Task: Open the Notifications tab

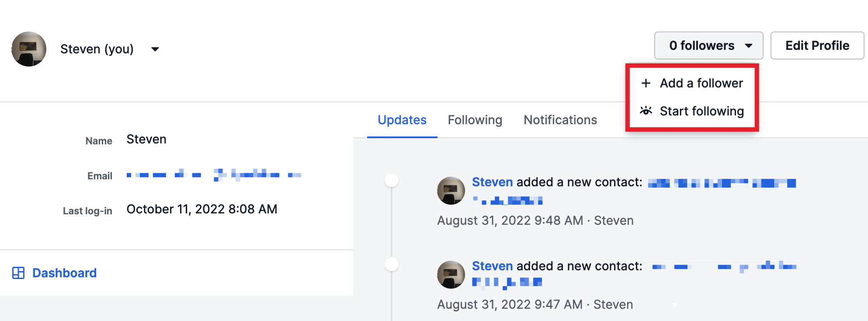Action: point(560,120)
